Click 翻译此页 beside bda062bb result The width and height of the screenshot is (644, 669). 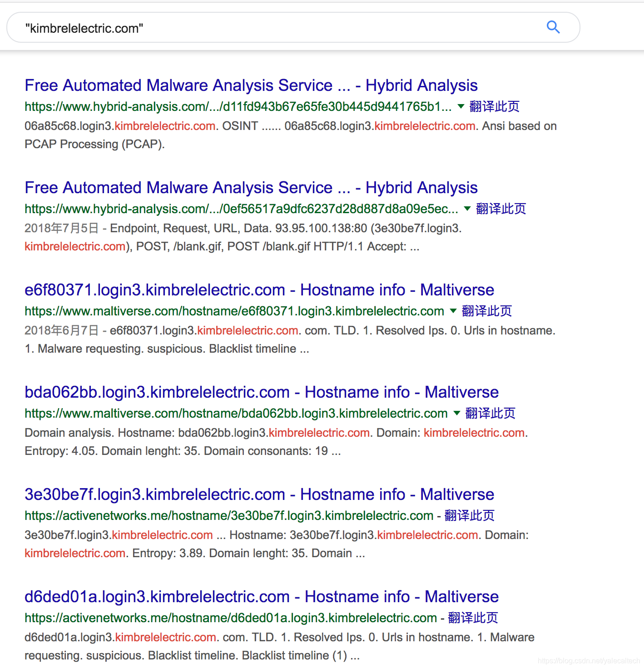pyautogui.click(x=490, y=413)
